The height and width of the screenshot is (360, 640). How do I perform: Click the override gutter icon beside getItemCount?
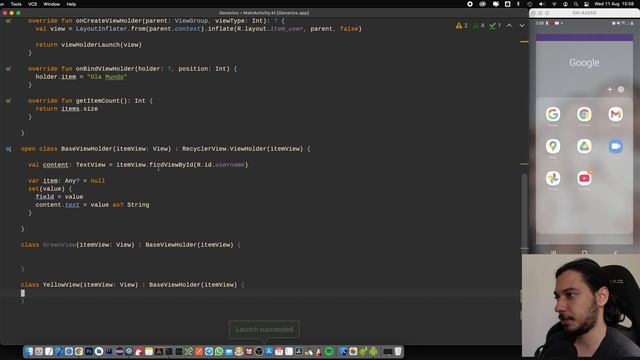tap(8, 101)
